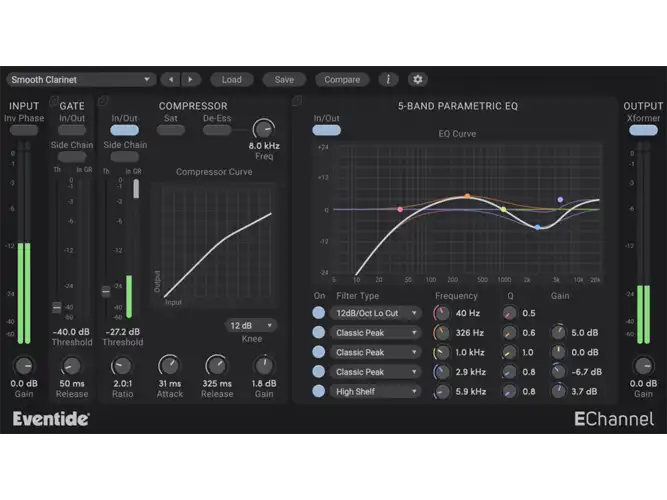This screenshot has width=667, height=500.
Task: Open the 12dB/Oct Lo Cut filter type dropdown
Action: click(375, 313)
